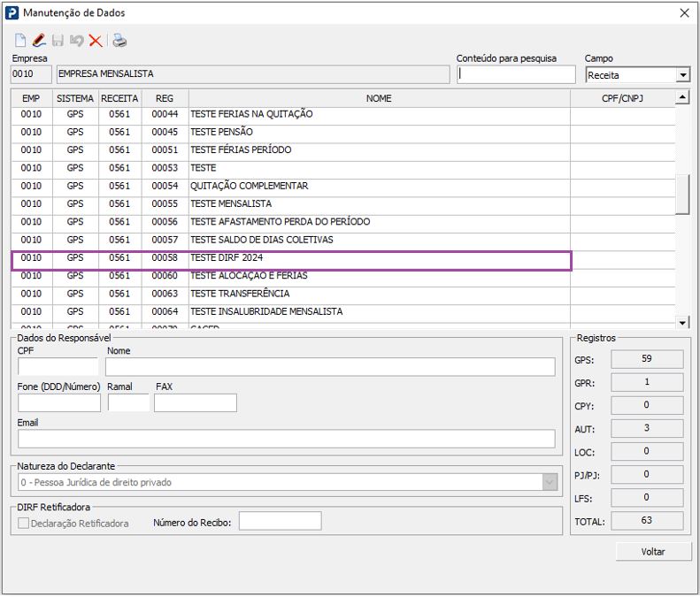Close the Manutenção de Dados window
The height and width of the screenshot is (597, 700).
pyautogui.click(x=684, y=13)
